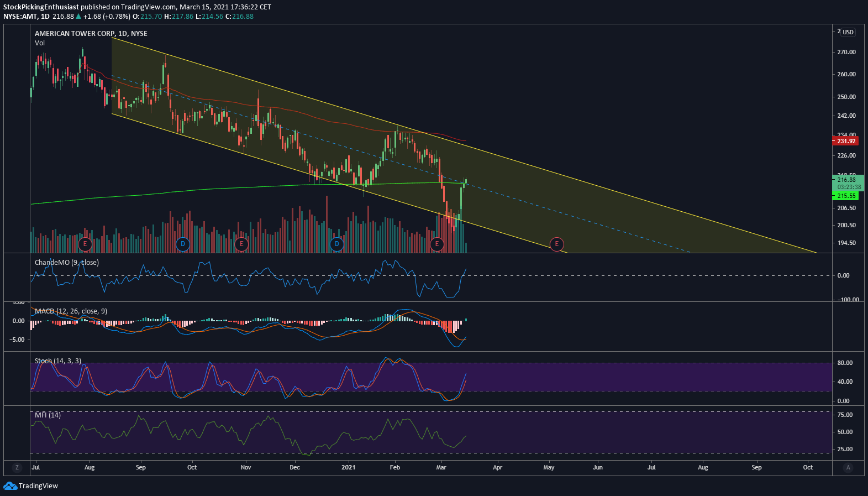Click the 250.00 price axis value
Screen dimensions: 868x496
(x=846, y=97)
